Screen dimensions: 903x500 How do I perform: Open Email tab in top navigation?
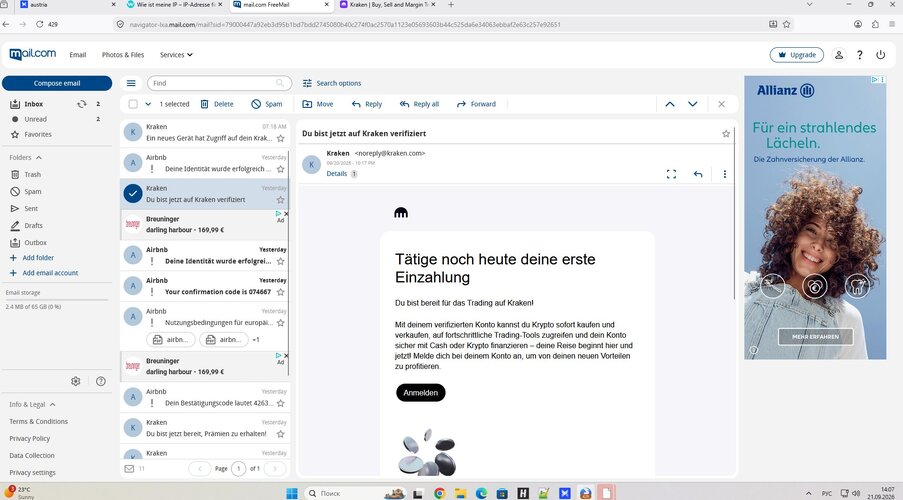coord(78,55)
